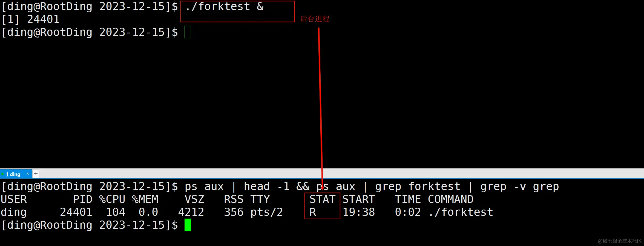
Task: Click the COMMAND column header
Action: click(x=451, y=199)
